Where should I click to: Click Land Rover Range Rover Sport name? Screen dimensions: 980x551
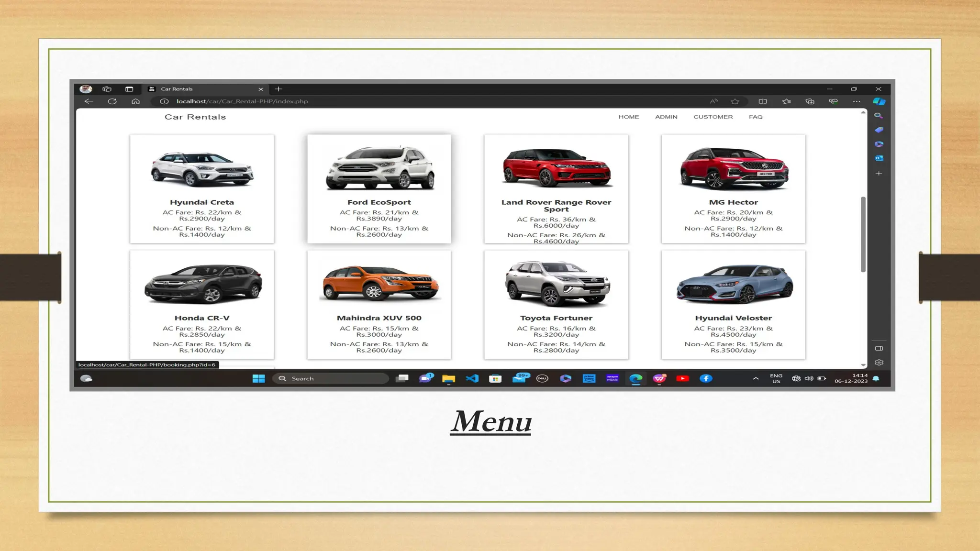[x=556, y=206]
